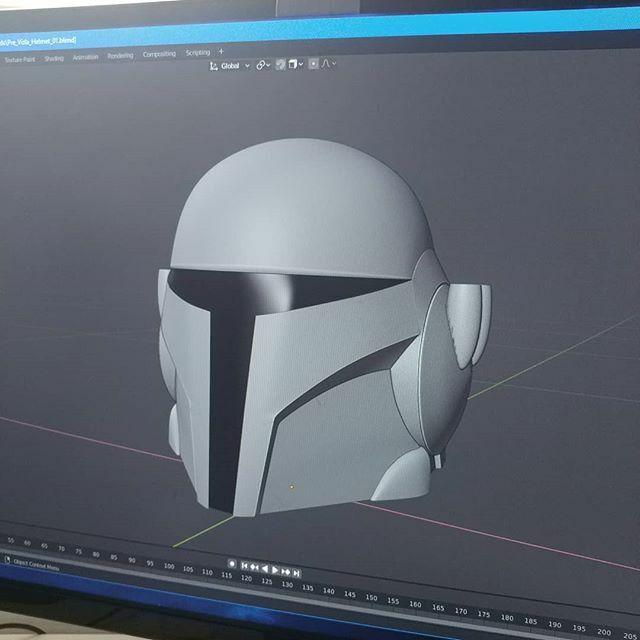
Task: Click the Object Context Menu status hint
Action: pyautogui.click(x=36, y=564)
